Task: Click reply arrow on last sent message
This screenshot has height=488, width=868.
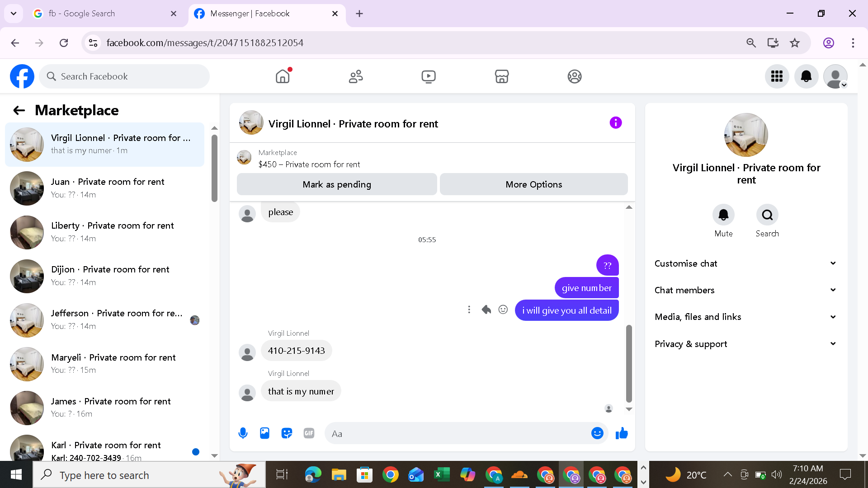Action: pyautogui.click(x=486, y=310)
